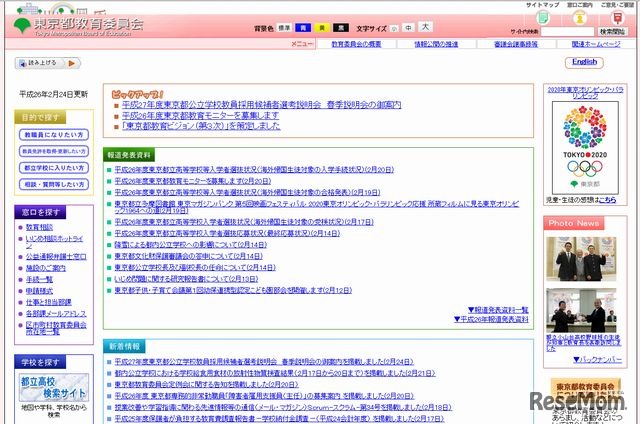The height and width of the screenshot is (424, 640).
Task: Open 各部課メールアドレス link
Action: point(56,314)
